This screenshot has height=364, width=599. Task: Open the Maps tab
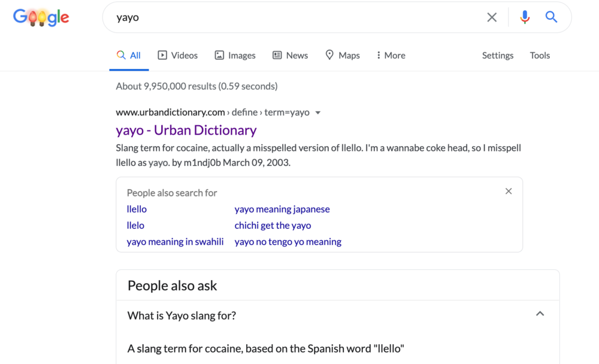pos(343,56)
